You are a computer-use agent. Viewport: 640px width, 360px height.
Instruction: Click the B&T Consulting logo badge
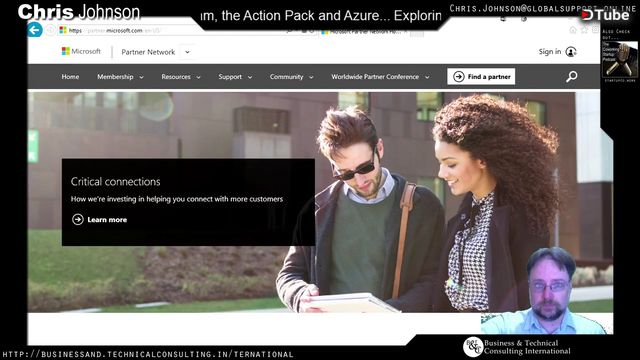[473, 347]
